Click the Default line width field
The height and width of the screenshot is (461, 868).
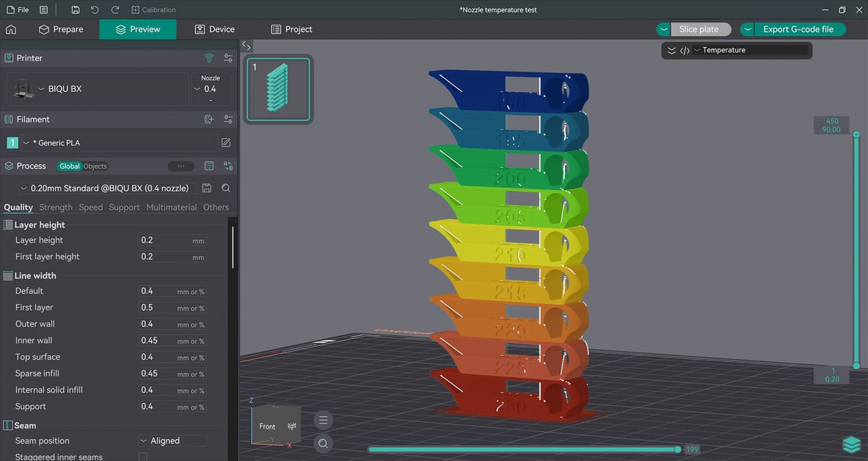tap(172, 291)
